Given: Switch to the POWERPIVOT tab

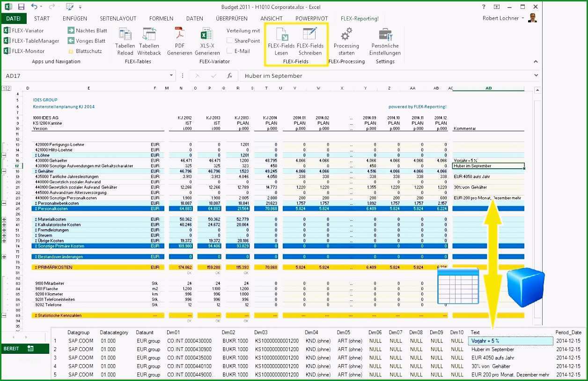Looking at the screenshot, I should coord(311,19).
